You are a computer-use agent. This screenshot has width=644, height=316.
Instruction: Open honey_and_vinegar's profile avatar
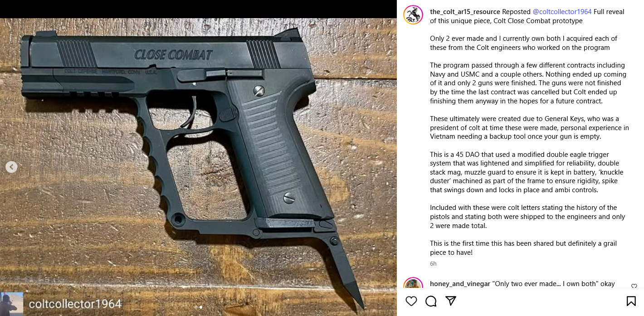click(x=413, y=283)
